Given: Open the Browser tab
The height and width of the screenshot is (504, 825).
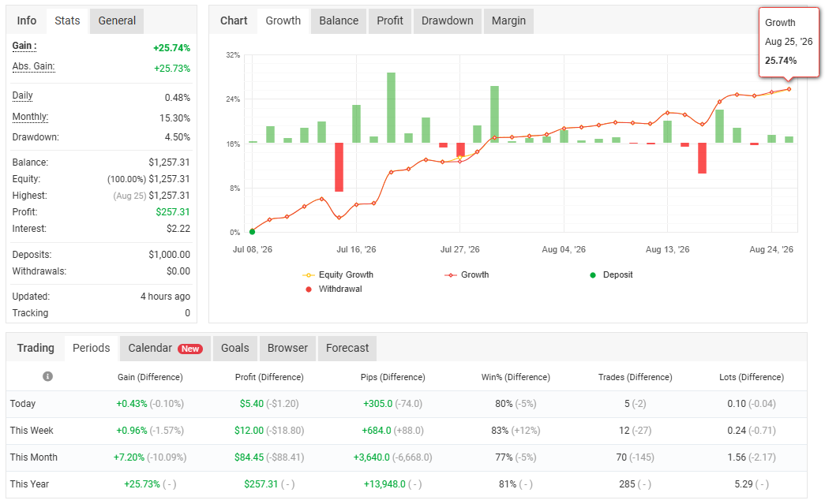Looking at the screenshot, I should pos(287,348).
